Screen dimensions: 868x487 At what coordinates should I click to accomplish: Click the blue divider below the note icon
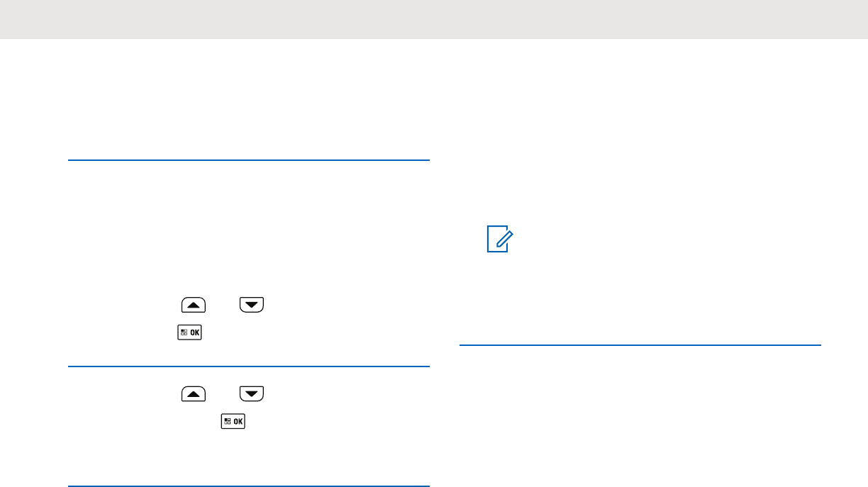click(640, 345)
